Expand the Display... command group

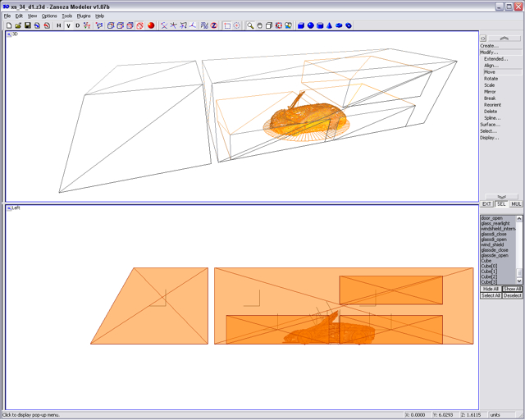490,138
